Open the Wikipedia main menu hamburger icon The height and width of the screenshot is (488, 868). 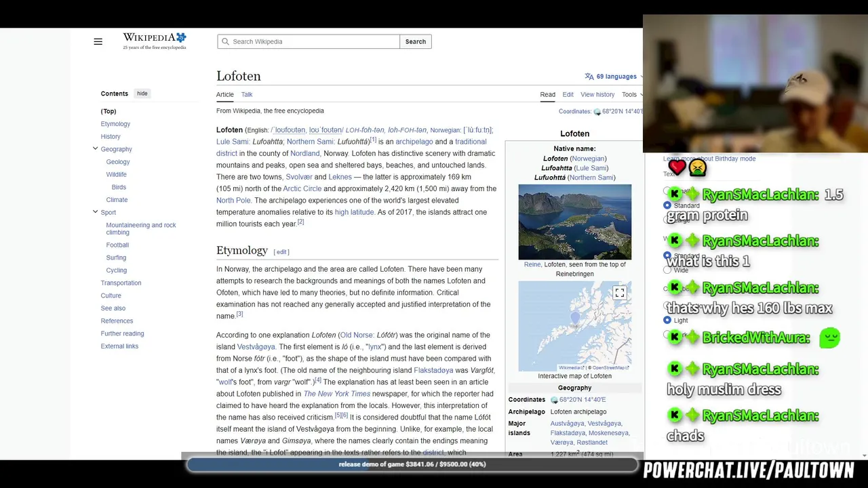(x=98, y=41)
